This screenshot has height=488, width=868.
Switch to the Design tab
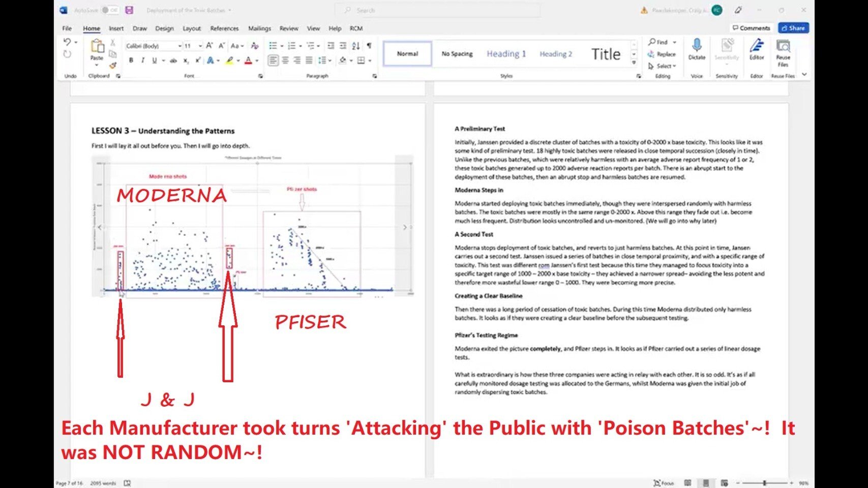click(164, 28)
